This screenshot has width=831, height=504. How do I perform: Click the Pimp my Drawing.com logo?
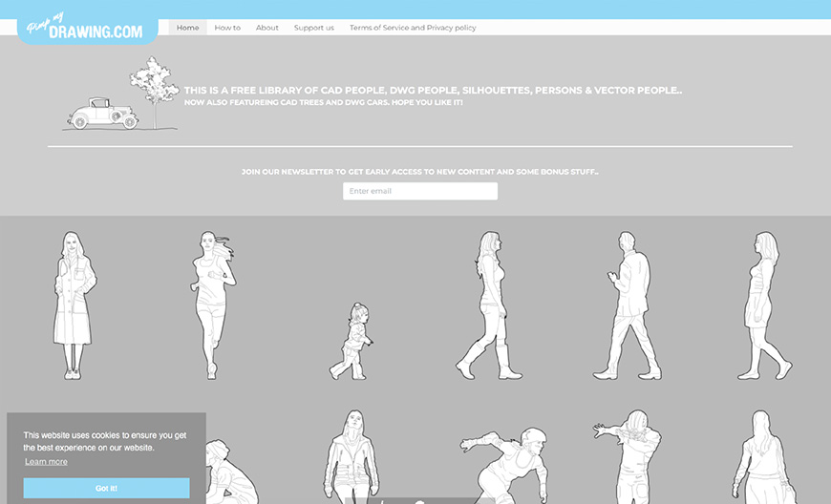tap(88, 26)
